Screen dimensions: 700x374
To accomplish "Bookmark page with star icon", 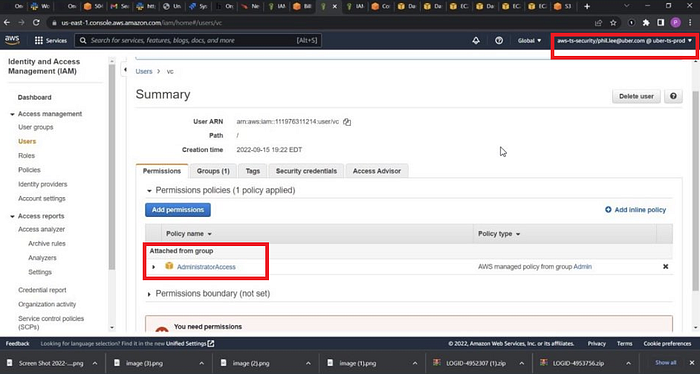I will point(613,23).
